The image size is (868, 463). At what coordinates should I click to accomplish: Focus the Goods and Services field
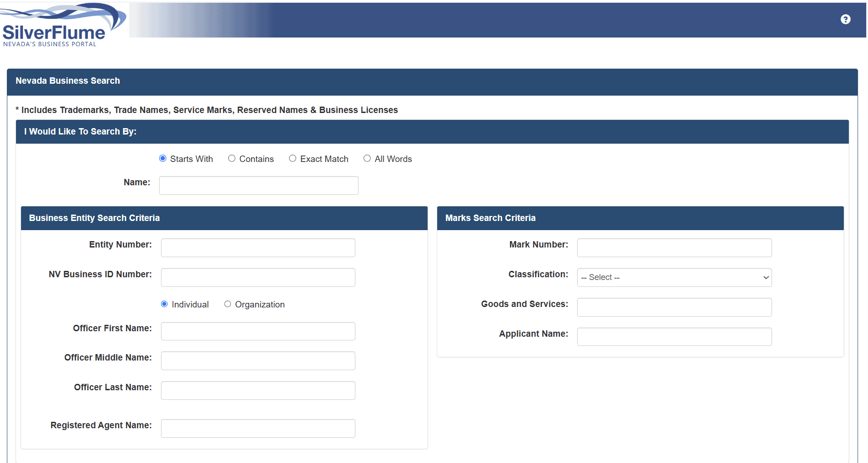[674, 307]
